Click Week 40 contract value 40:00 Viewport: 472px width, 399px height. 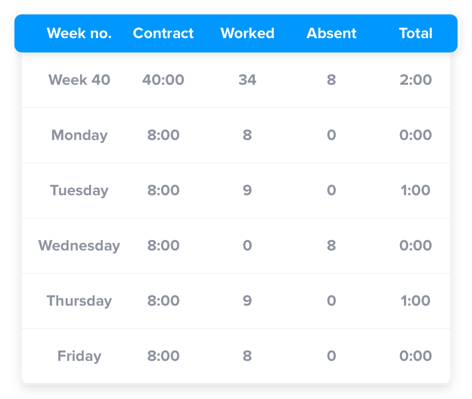[x=163, y=80]
